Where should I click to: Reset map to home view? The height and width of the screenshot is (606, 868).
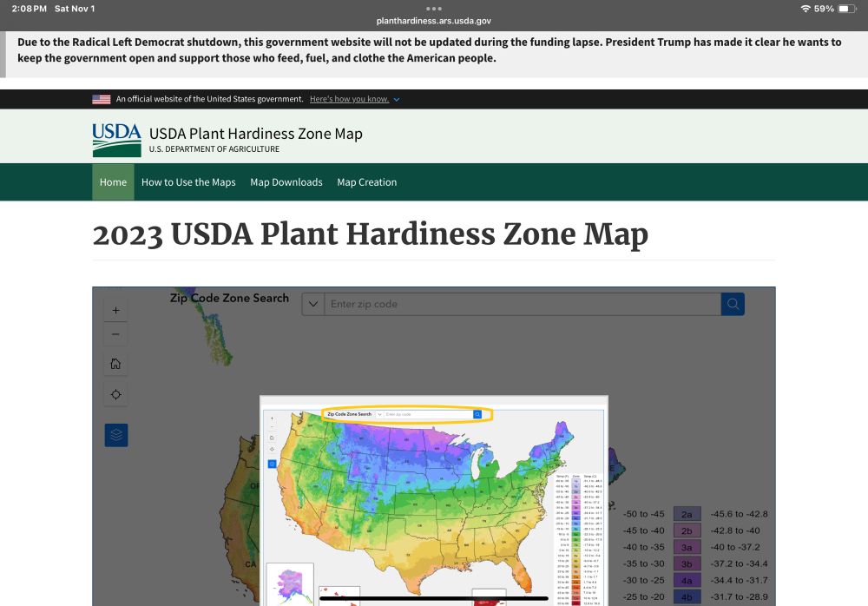115,364
